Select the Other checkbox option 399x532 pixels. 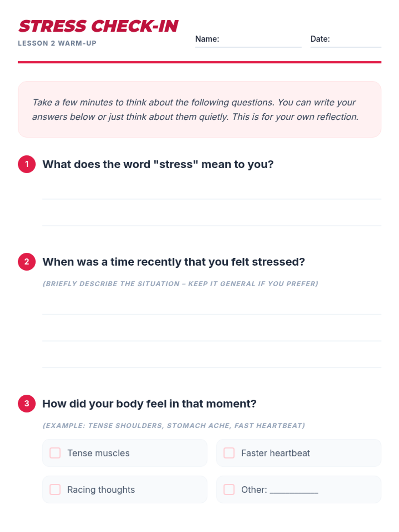point(229,489)
